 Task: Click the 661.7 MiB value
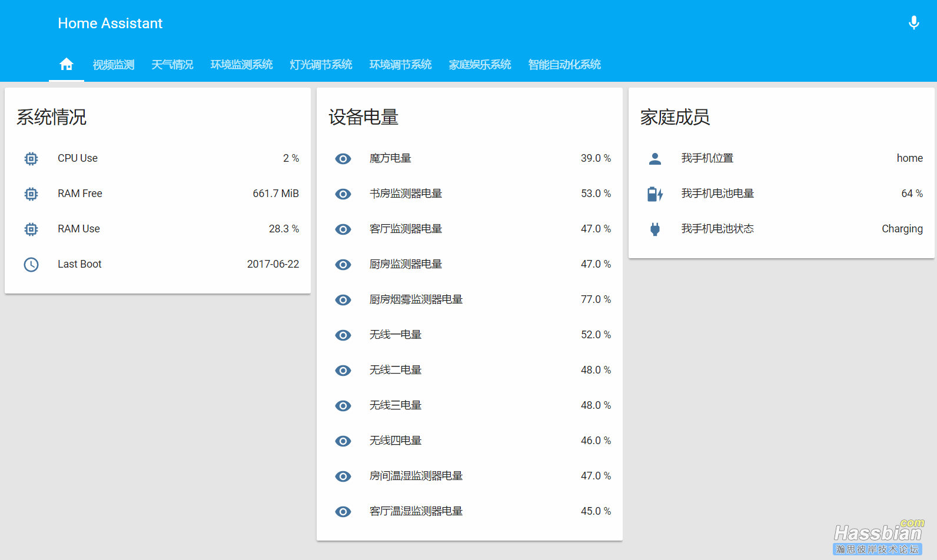[275, 194]
